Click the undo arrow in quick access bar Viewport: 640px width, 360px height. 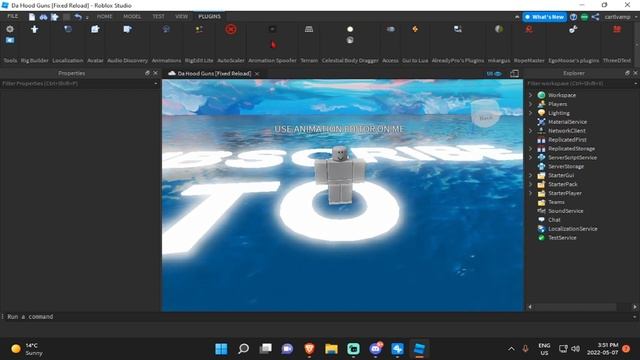point(78,17)
